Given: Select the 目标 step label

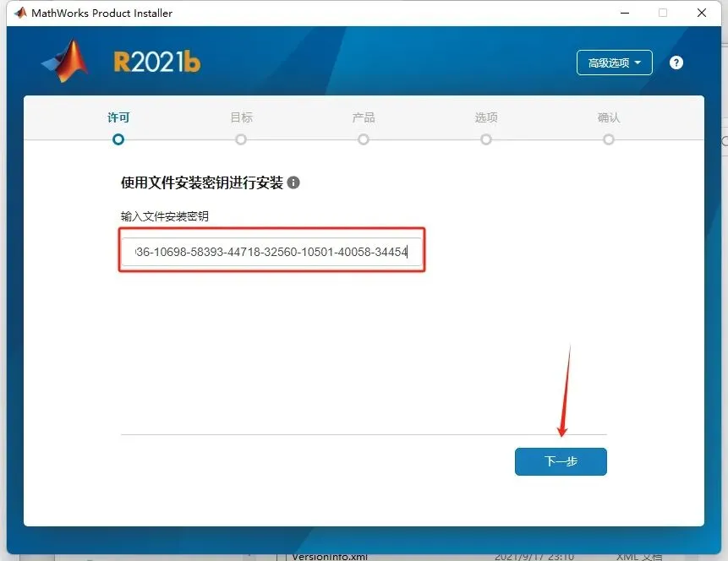Looking at the screenshot, I should [x=242, y=117].
